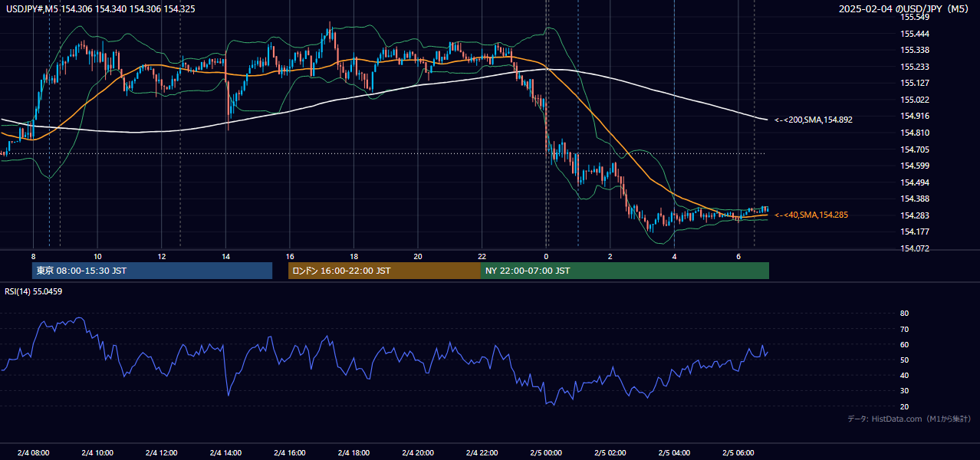Screen dimensions: 980x460
Task: Click RSI scale value 50
Action: (x=905, y=360)
